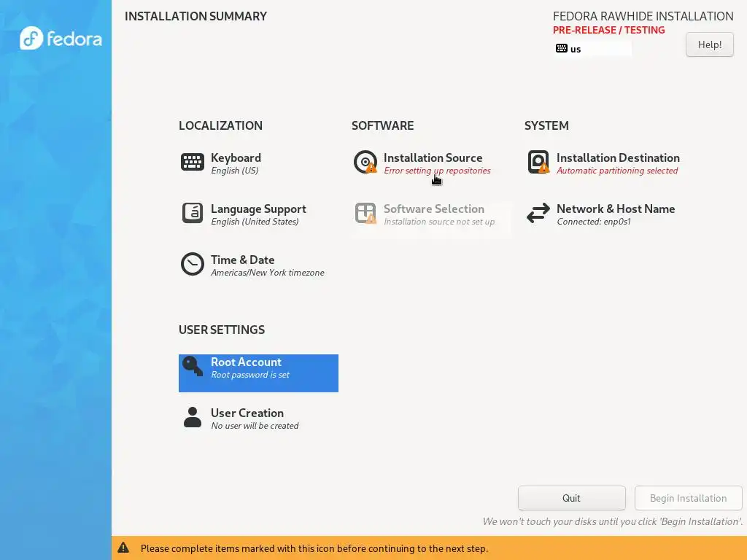The height and width of the screenshot is (560, 747).
Task: Click the Time & Date clock icon
Action: 193,264
